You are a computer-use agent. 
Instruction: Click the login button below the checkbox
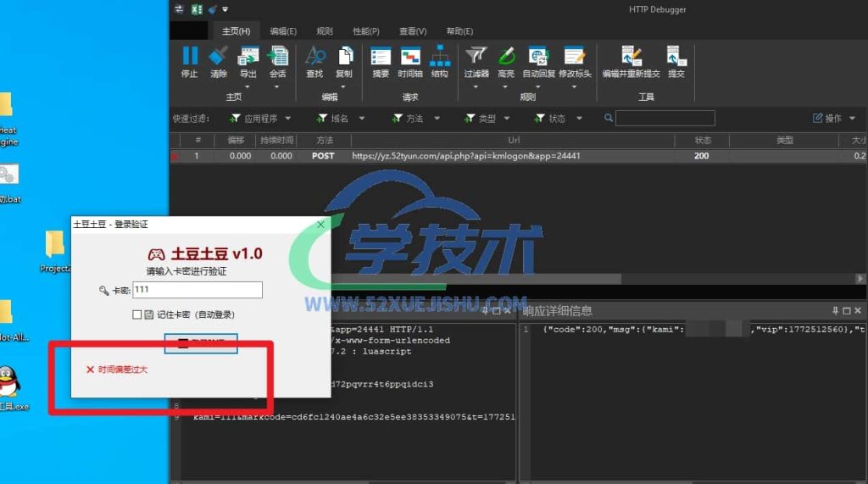point(201,343)
